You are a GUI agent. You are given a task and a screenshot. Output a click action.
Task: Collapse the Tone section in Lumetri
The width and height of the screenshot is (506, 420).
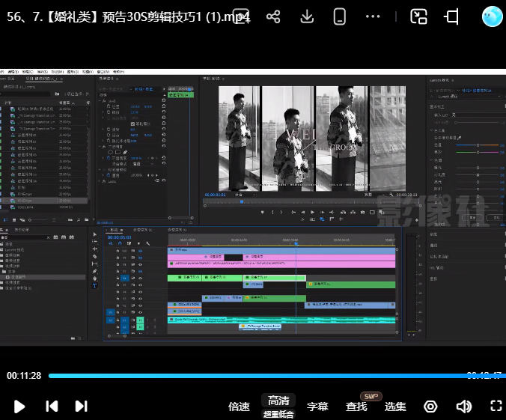pyautogui.click(x=432, y=160)
